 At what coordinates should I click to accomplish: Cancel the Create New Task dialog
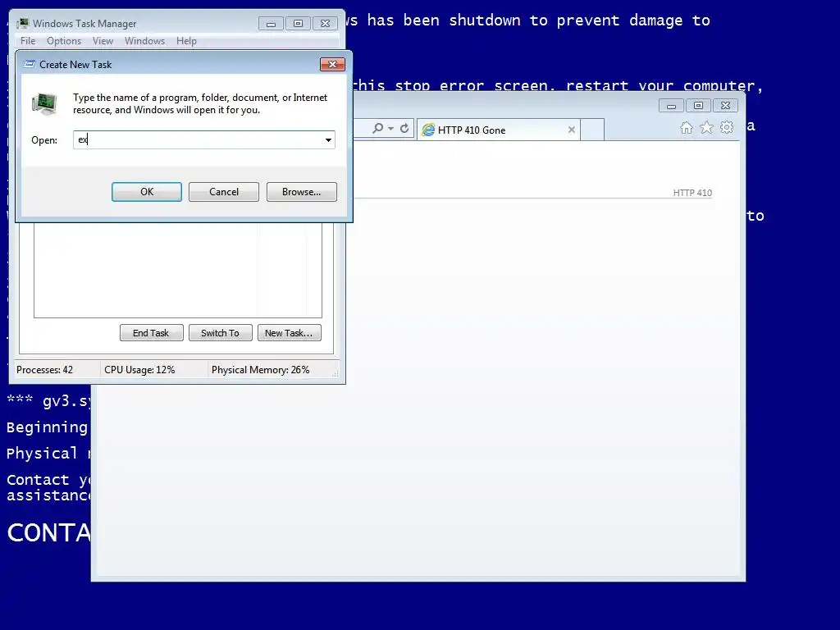224,192
